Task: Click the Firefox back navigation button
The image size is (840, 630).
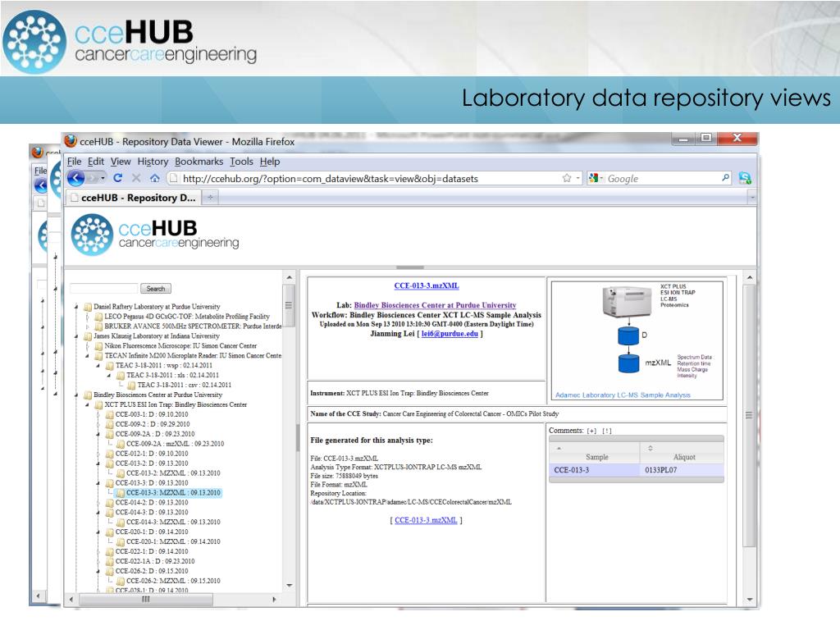Action: click(x=76, y=178)
